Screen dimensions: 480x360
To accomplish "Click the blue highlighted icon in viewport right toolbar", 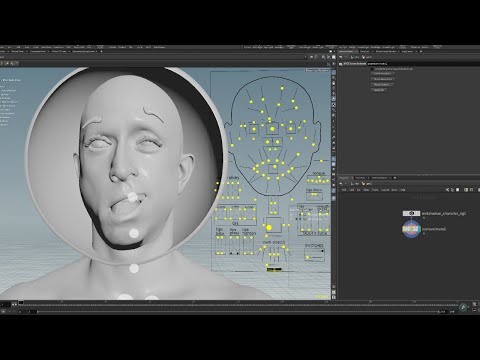I will 334,99.
